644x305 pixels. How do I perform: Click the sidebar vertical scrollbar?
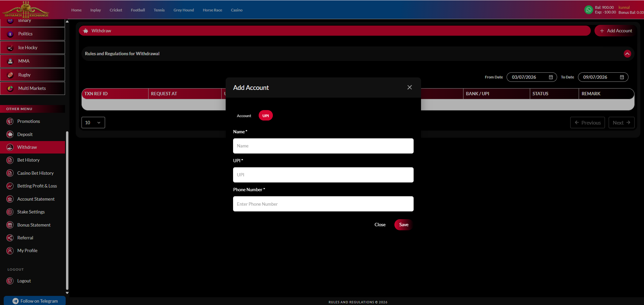point(67,210)
